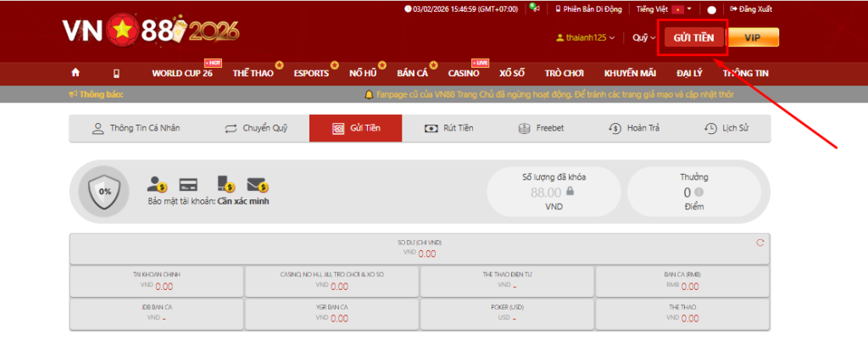Click the YGR BAN CA balance cell
The height and width of the screenshot is (346, 868).
pyautogui.click(x=332, y=314)
